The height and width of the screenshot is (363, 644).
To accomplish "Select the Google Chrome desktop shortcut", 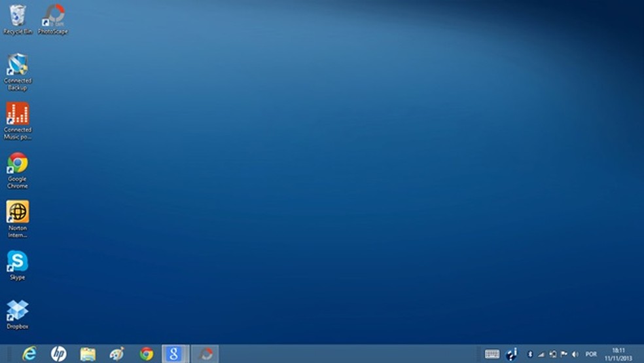I will tap(17, 170).
